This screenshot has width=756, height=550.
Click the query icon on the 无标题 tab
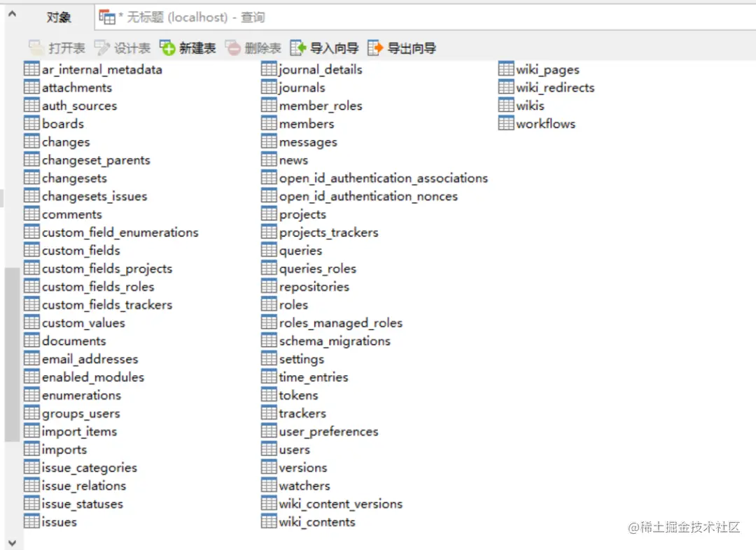tap(107, 17)
